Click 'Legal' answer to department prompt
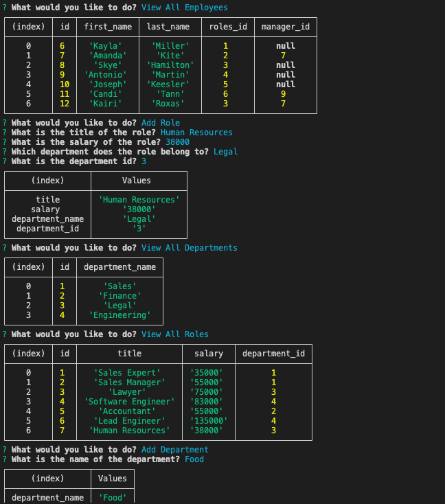Viewport: 445px width, 504px height. pyautogui.click(x=225, y=152)
